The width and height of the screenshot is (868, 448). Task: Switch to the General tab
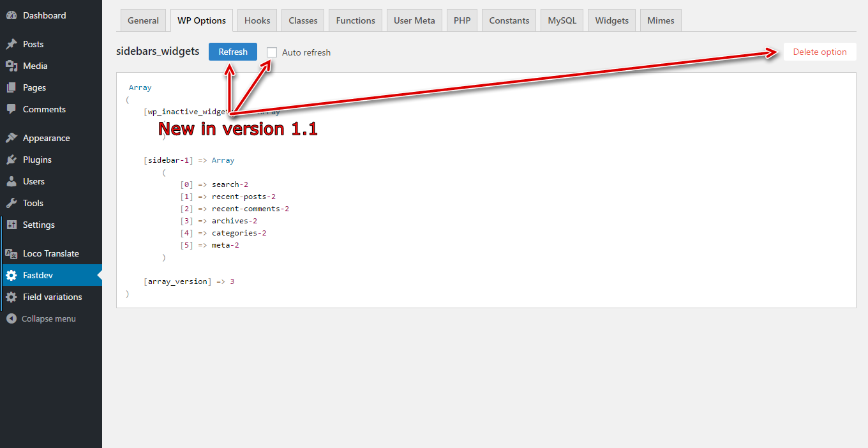pos(143,20)
